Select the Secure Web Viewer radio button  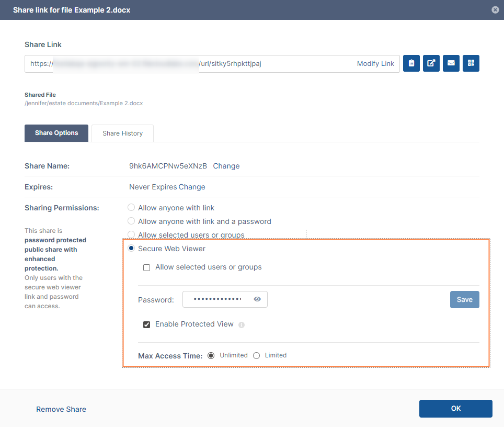pos(131,249)
